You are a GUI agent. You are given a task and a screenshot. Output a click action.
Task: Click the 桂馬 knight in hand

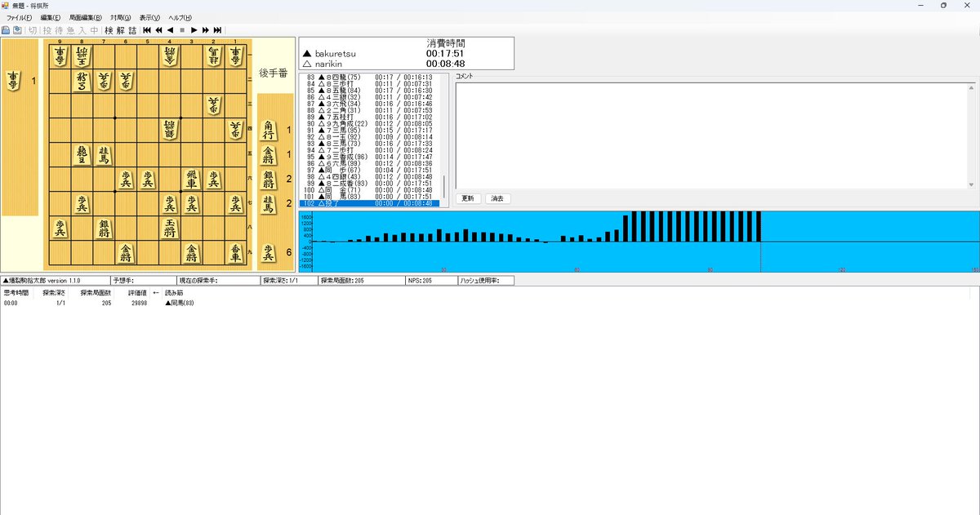[269, 202]
